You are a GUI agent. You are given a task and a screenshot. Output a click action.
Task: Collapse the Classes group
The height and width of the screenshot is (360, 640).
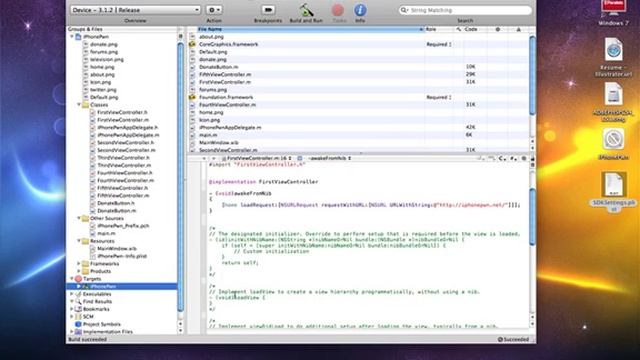click(x=79, y=105)
